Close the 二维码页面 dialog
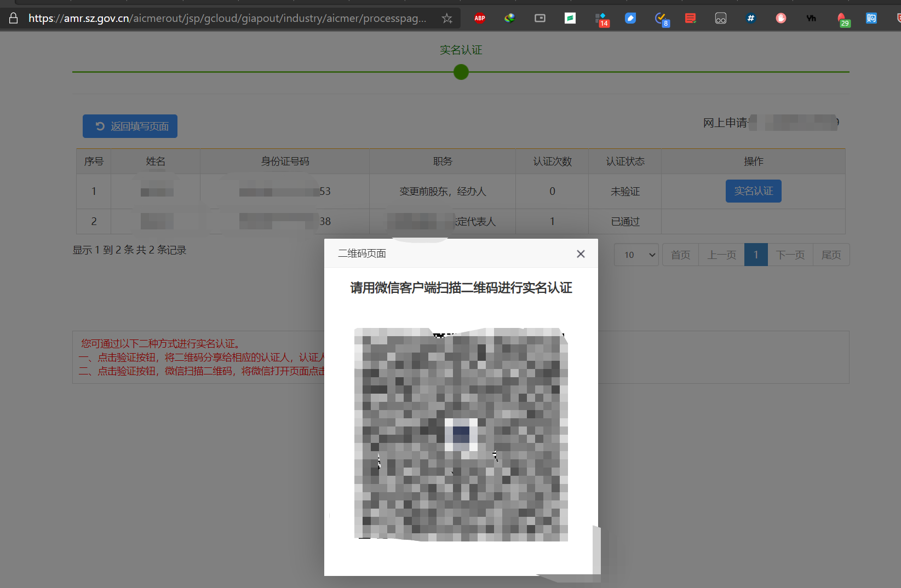The height and width of the screenshot is (588, 901). (x=581, y=253)
